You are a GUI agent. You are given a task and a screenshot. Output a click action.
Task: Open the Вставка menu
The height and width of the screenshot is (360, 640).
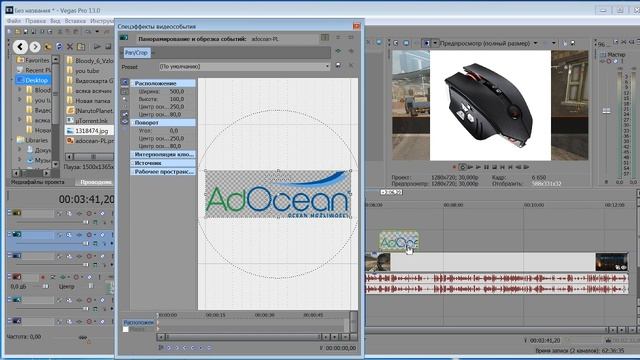coord(76,20)
